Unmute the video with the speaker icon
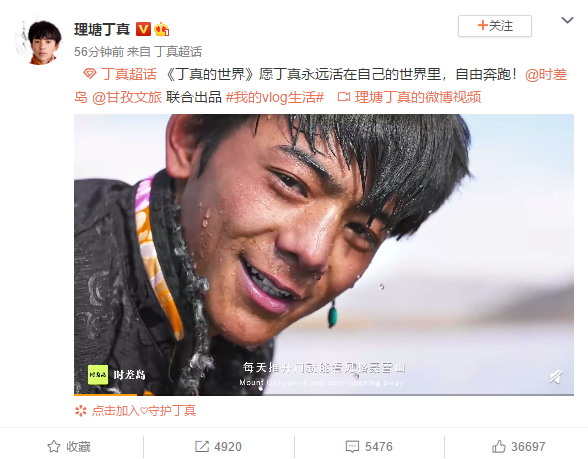This screenshot has height=459, width=588. pos(556,376)
